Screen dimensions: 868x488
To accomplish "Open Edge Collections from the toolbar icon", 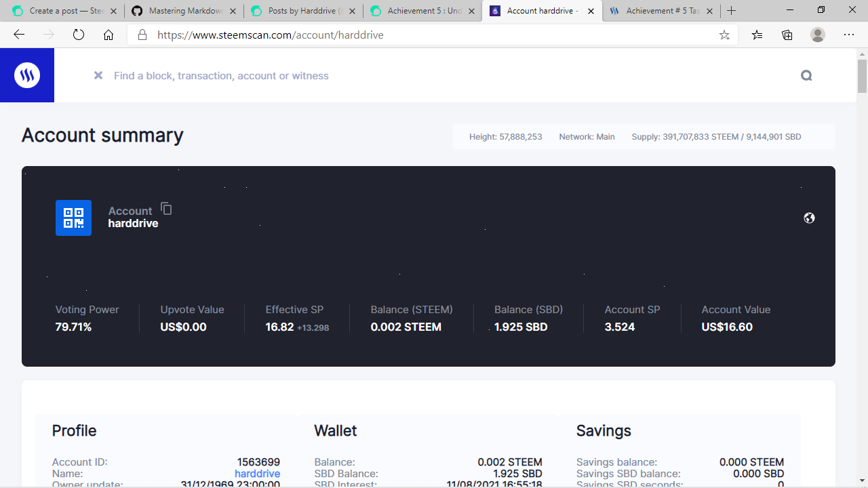I will point(787,35).
